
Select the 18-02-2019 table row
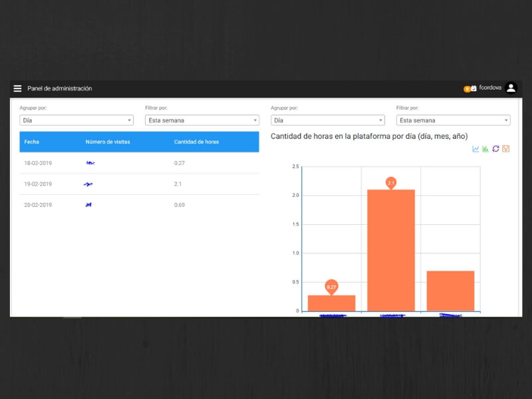139,163
